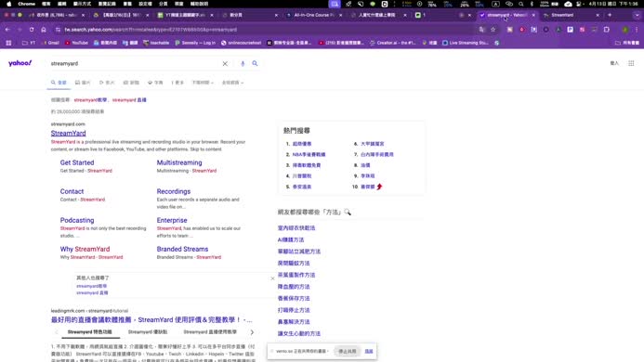Open the StreamYard main result link
Screen dimensions: 644x362
coord(68,133)
